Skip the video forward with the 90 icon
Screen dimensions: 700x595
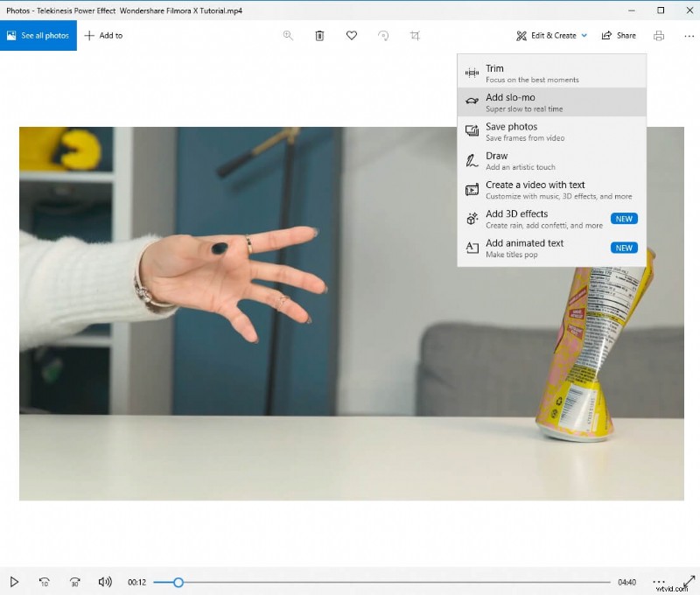75,581
